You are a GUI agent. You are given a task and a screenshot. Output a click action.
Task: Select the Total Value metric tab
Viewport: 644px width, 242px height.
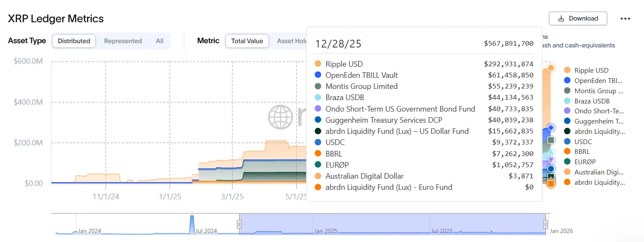(x=247, y=41)
